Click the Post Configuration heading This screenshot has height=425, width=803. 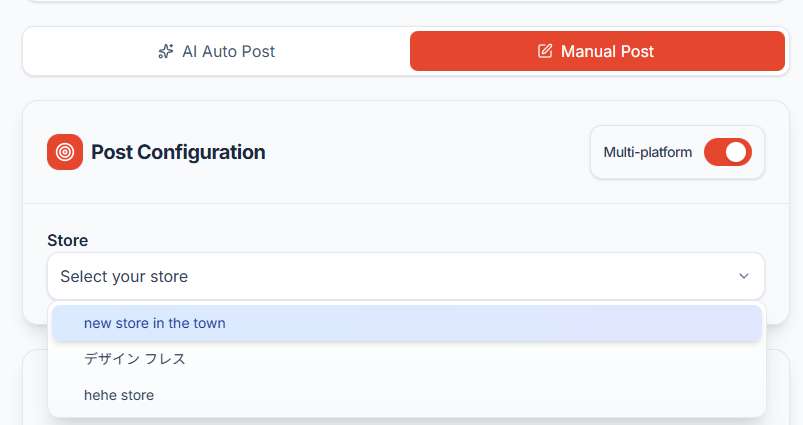[178, 152]
